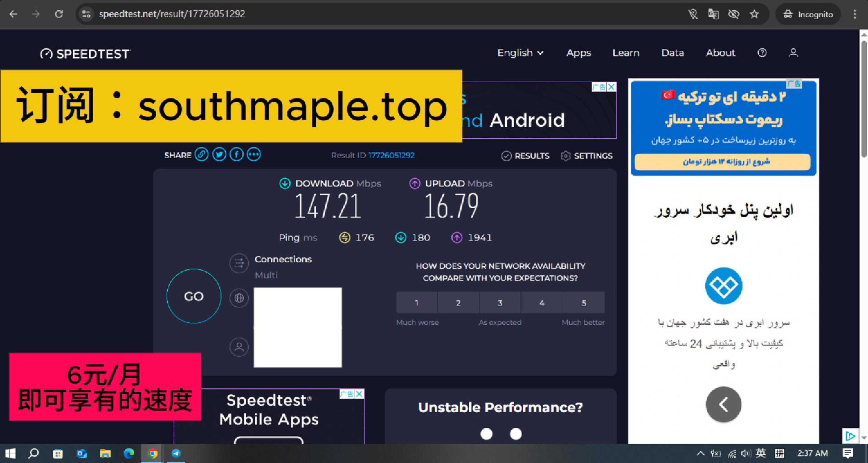The height and width of the screenshot is (463, 868).
Task: Click the Speedtest logo
Action: (x=85, y=54)
